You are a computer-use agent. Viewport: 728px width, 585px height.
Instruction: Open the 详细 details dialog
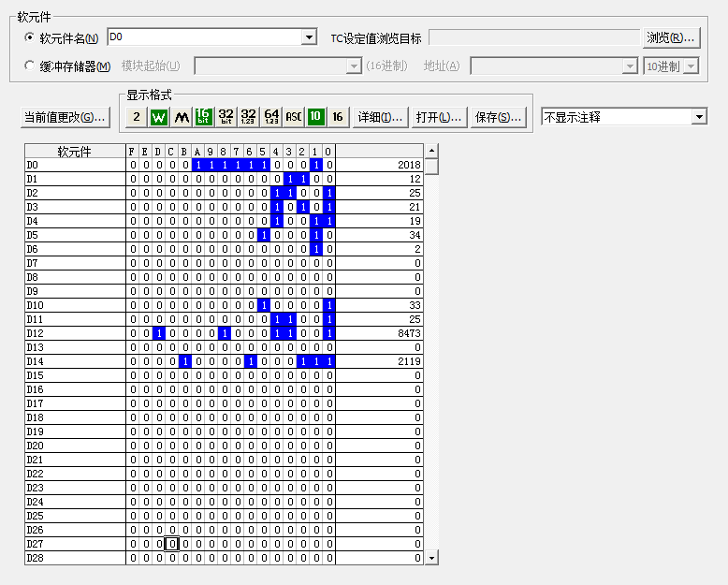pos(380,117)
